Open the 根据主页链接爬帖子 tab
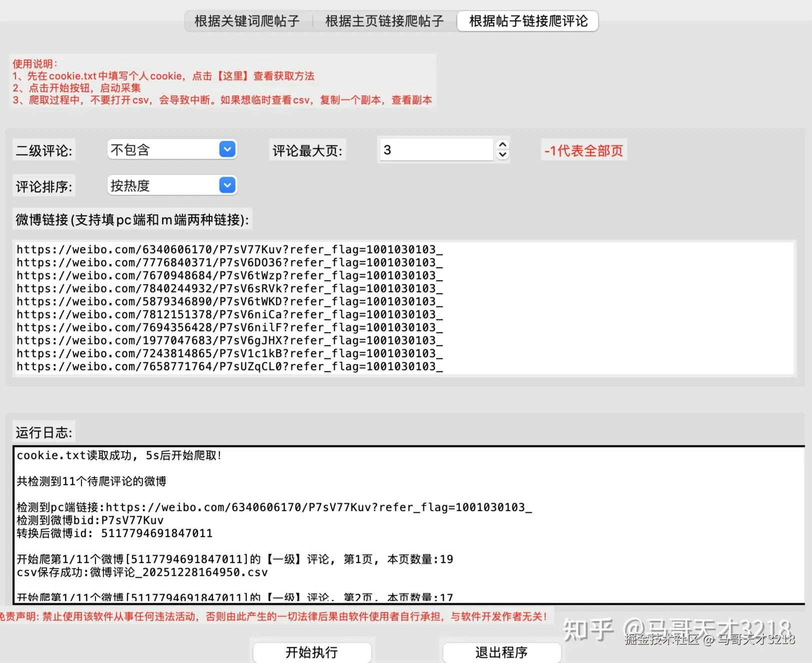The image size is (812, 663). (x=384, y=21)
